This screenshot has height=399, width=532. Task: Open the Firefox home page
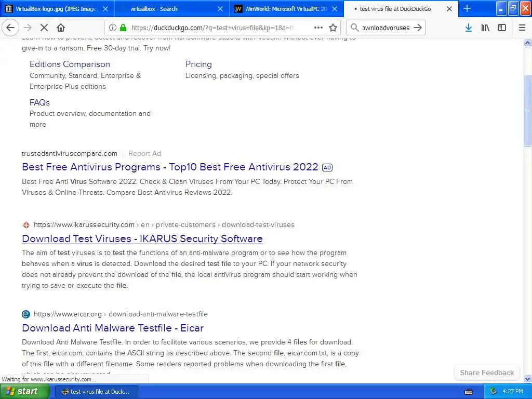61,28
